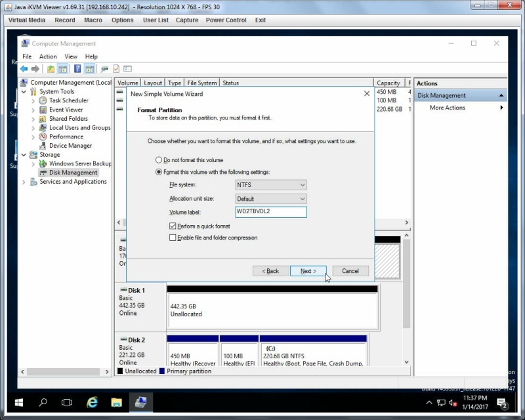Click the Capacity column header
Screen dimensions: 525x420
click(388, 83)
